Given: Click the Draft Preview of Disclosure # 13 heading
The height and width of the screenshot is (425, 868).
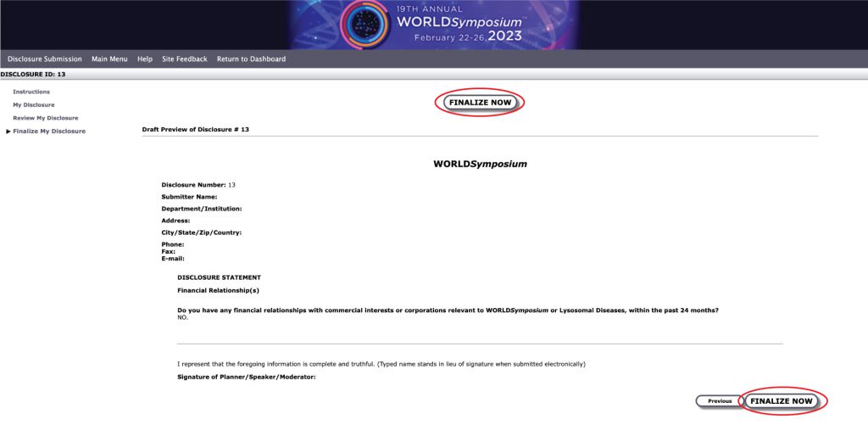Looking at the screenshot, I should click(196, 129).
